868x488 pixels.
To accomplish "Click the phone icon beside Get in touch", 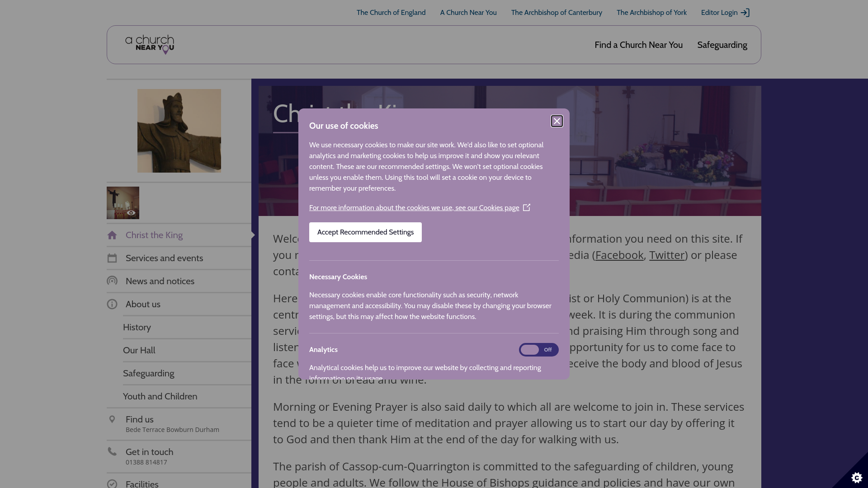I will (x=112, y=451).
